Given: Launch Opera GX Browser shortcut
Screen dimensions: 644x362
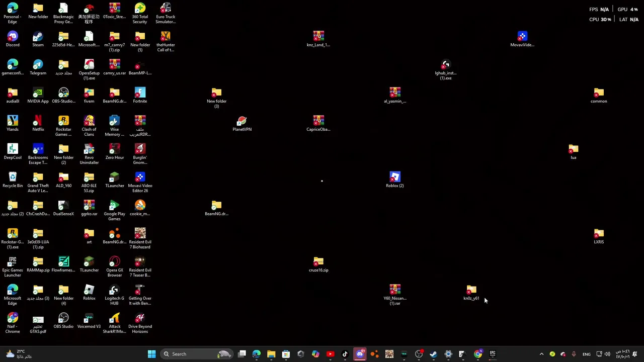Looking at the screenshot, I should point(114,266).
